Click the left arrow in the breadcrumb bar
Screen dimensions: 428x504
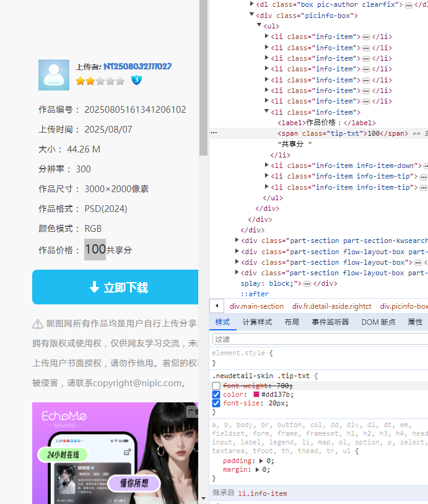pos(217,306)
